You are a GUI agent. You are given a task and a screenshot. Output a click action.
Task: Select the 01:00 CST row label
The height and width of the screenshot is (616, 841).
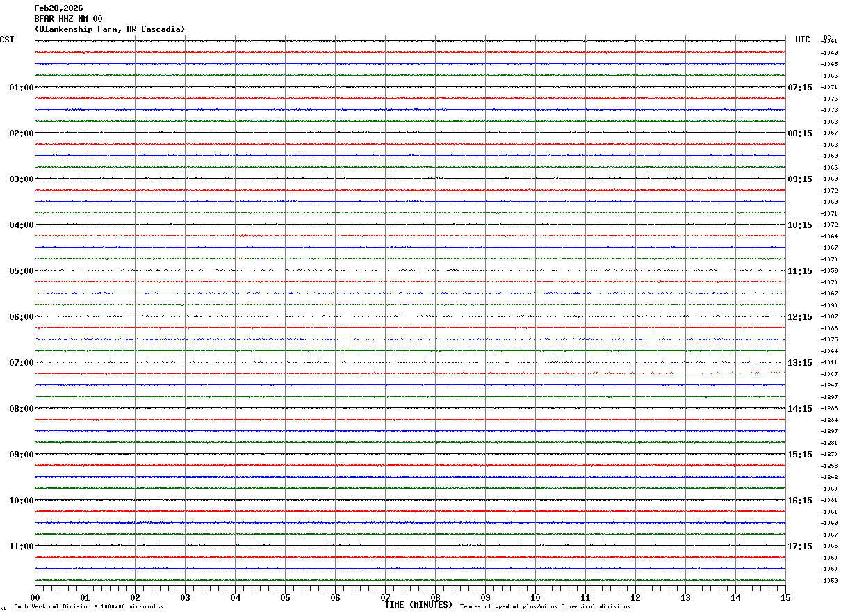22,87
